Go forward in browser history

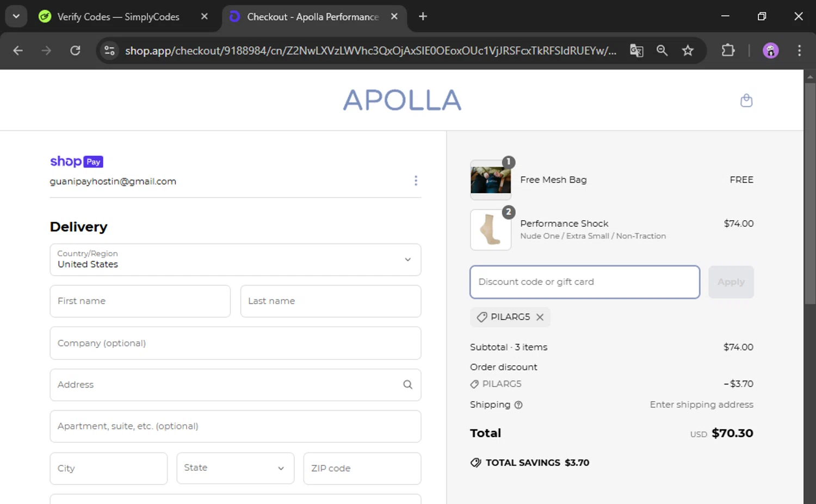(x=46, y=51)
